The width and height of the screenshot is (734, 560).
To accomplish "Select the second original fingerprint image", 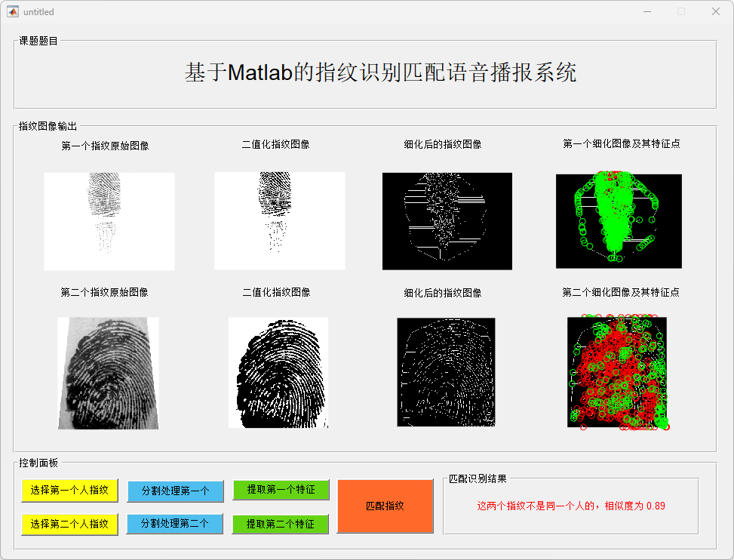I will pos(108,373).
